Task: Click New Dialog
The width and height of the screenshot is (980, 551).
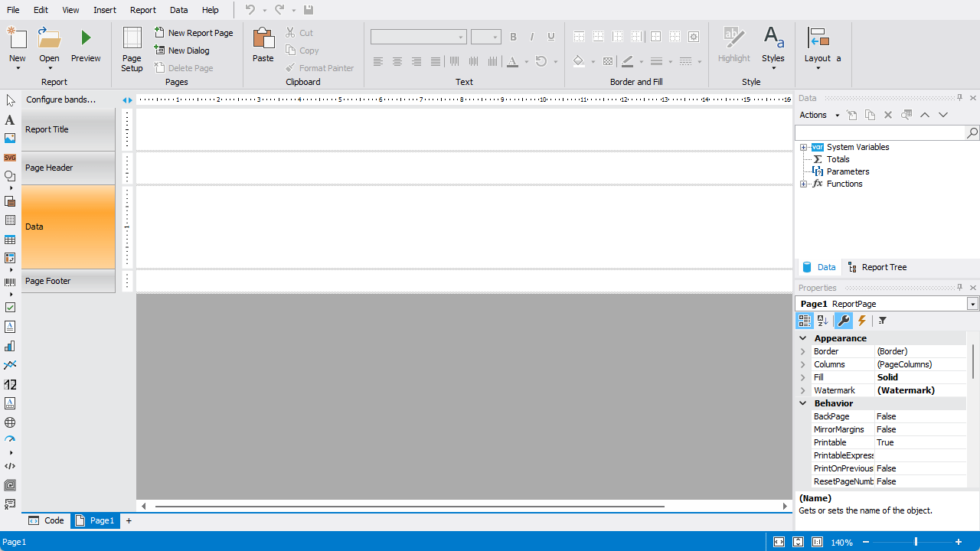Action: (182, 51)
